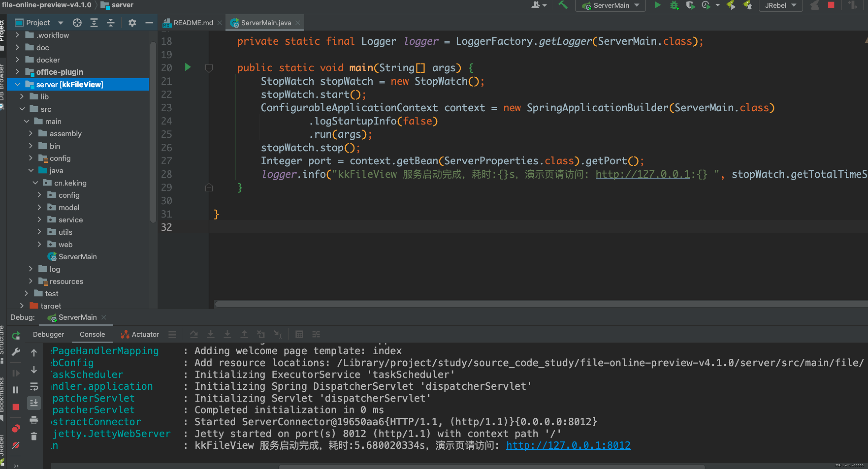Image resolution: width=868 pixels, height=469 pixels.
Task: Open ServerMain class in project tree
Action: tap(78, 256)
